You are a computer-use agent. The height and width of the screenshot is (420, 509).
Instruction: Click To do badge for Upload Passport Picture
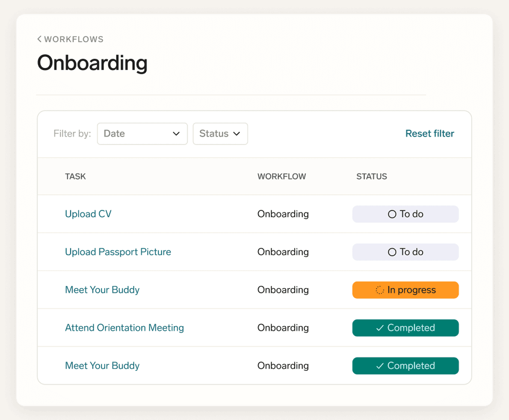[x=405, y=252]
